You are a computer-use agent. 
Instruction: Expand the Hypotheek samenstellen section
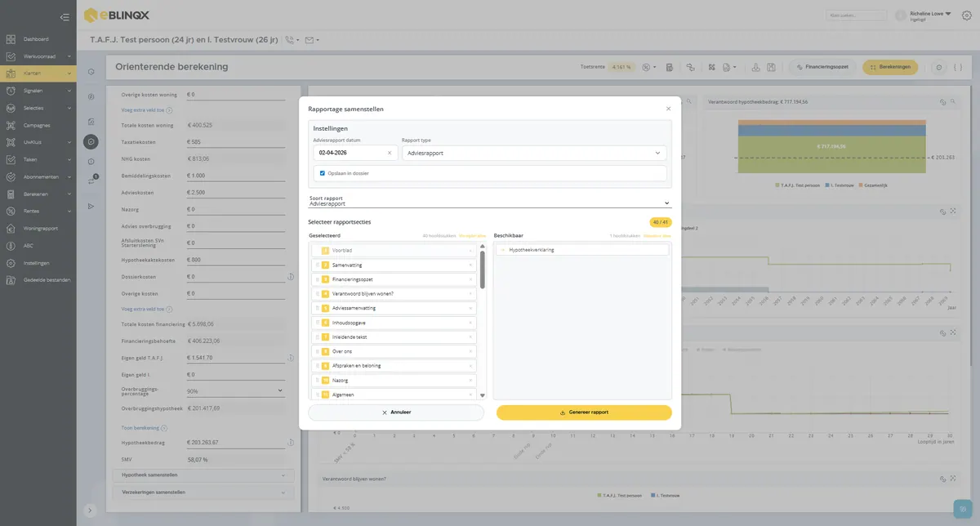203,475
